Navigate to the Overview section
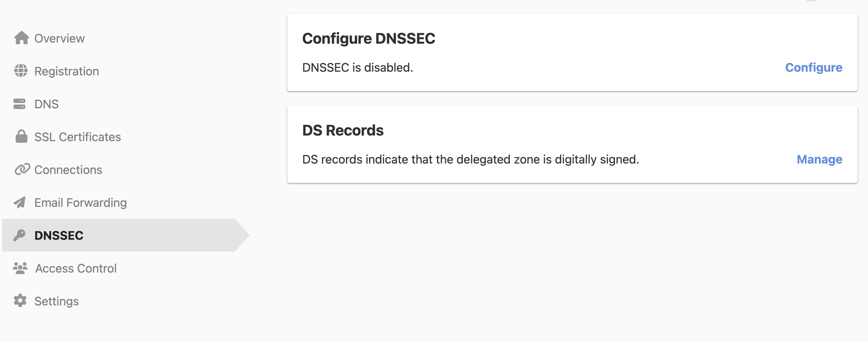Screen dimensions: 868x342 coord(60,38)
